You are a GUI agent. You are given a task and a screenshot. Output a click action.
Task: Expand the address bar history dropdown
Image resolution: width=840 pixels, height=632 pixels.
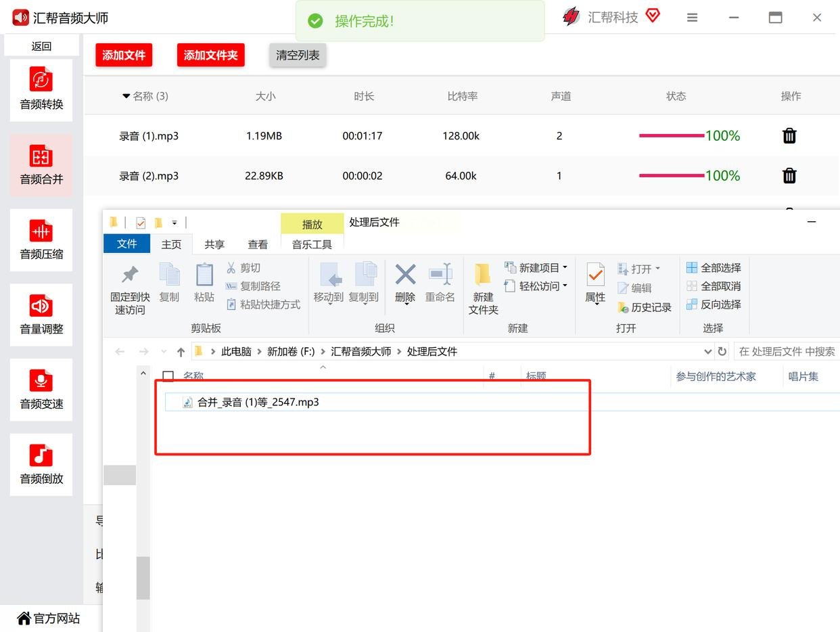707,352
